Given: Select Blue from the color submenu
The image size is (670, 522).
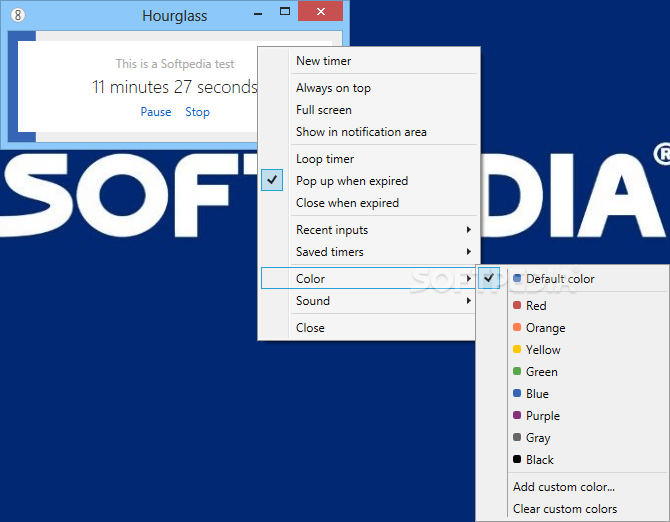Looking at the screenshot, I should 572,393.
